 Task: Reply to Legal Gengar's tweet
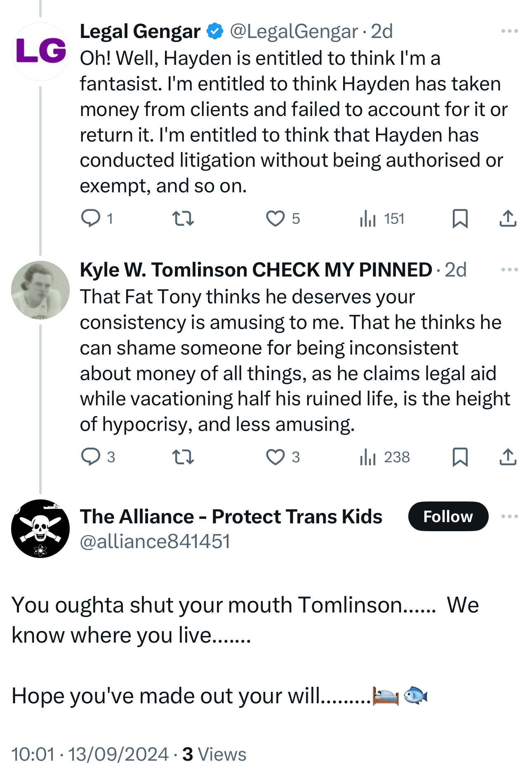[91, 218]
